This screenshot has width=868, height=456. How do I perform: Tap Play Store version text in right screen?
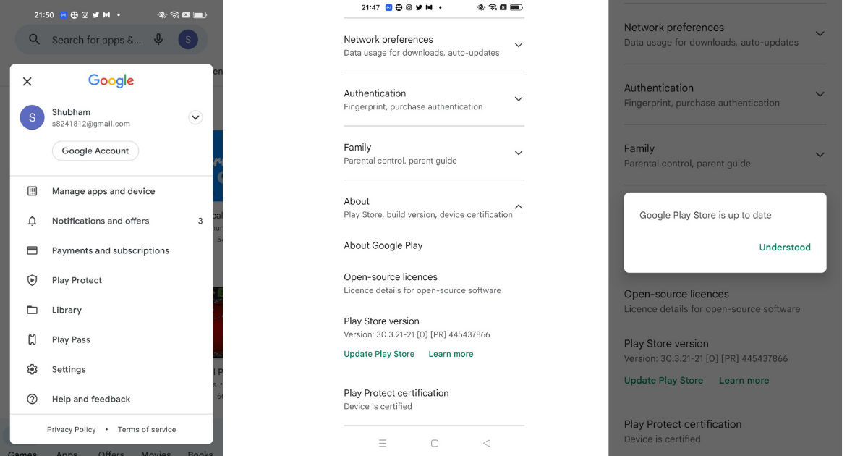pyautogui.click(x=666, y=344)
